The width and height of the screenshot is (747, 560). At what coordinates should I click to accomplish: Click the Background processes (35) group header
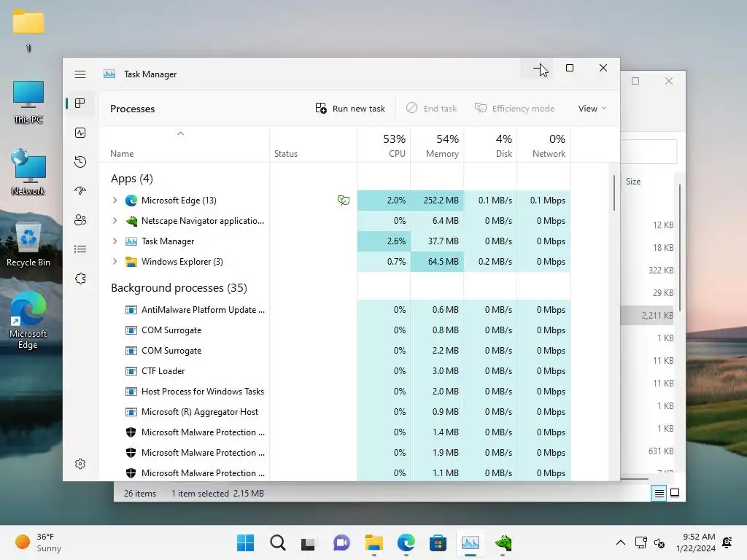pyautogui.click(x=179, y=288)
